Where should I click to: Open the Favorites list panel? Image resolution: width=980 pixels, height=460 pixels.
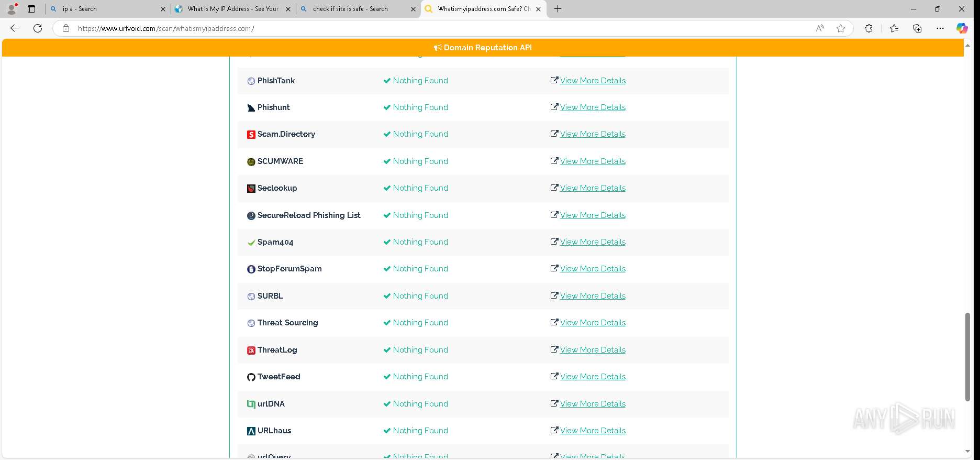pos(894,28)
